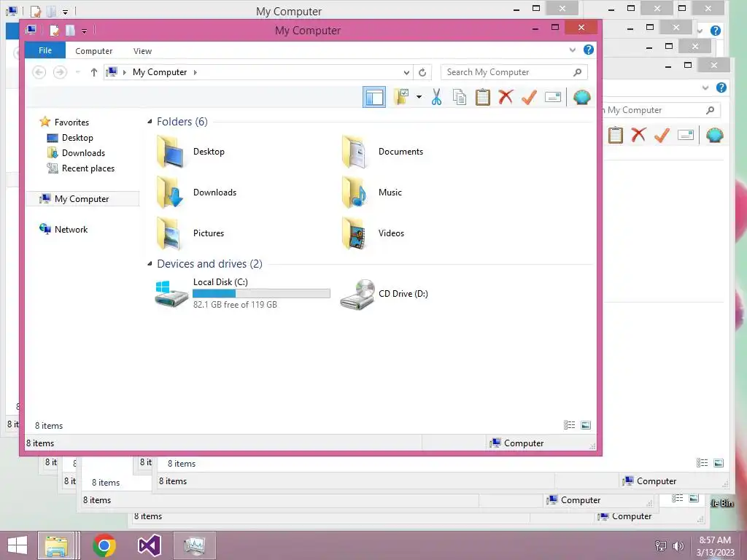The width and height of the screenshot is (747, 560).
Task: Open the Computer ribbon tab
Action: click(x=94, y=50)
